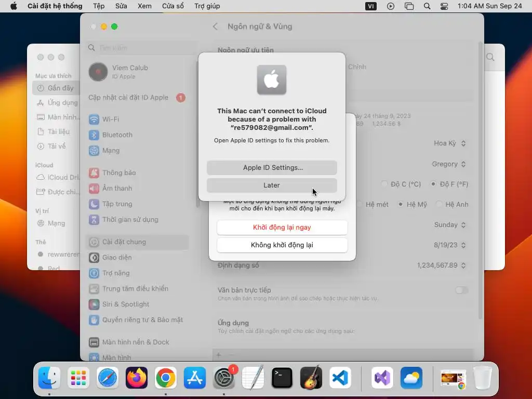Launch Visual Studio Code from the Dock

tap(340, 378)
